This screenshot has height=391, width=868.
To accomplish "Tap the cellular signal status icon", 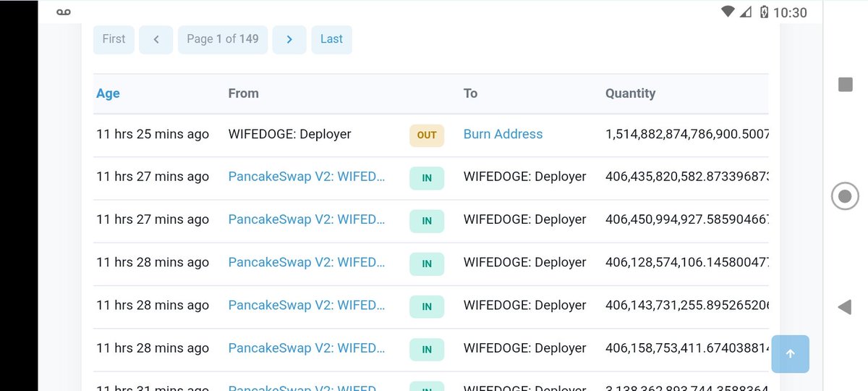I will pos(746,12).
